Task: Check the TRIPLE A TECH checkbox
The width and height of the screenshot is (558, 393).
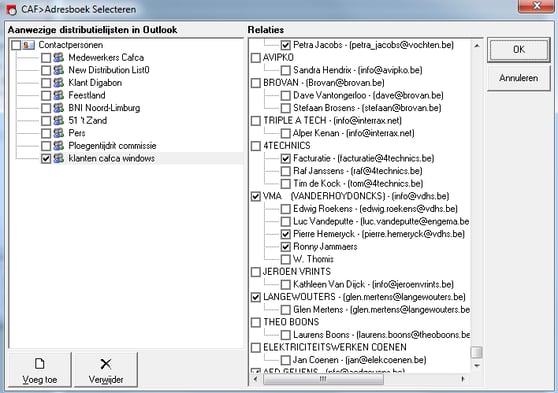Action: tap(256, 121)
